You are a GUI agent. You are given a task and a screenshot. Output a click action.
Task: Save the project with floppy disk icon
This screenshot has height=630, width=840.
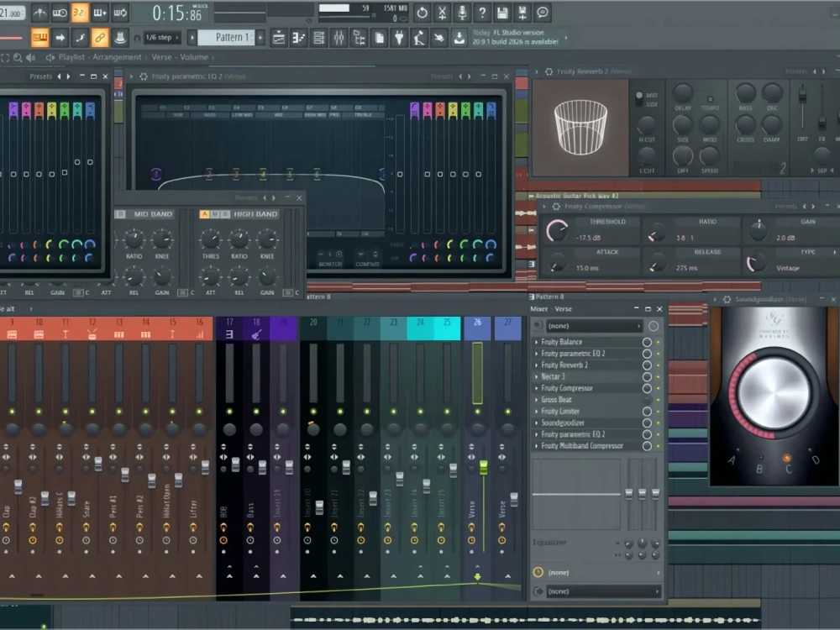coord(502,13)
